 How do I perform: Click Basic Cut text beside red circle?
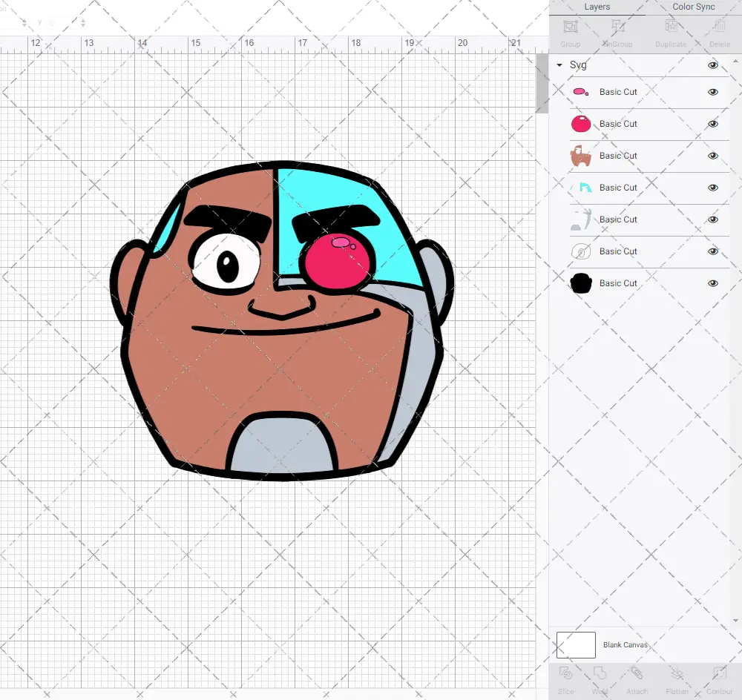[618, 124]
